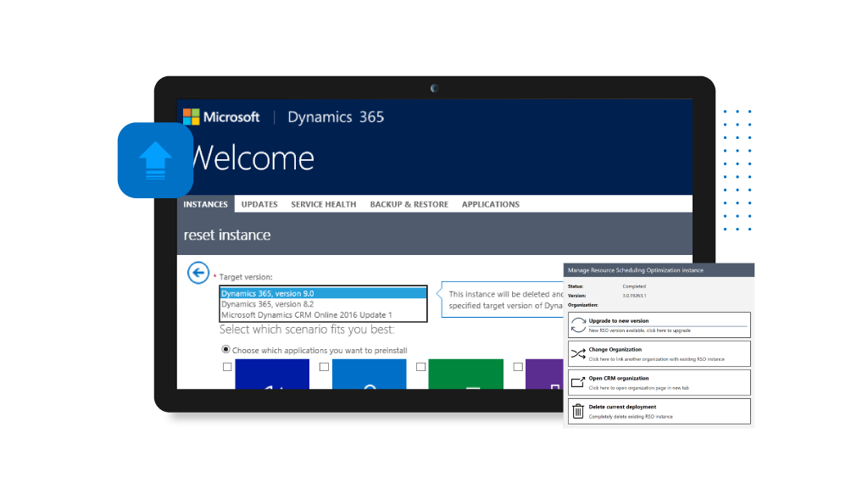The width and height of the screenshot is (868, 488).
Task: Check the box next to the purple tile
Action: click(518, 367)
